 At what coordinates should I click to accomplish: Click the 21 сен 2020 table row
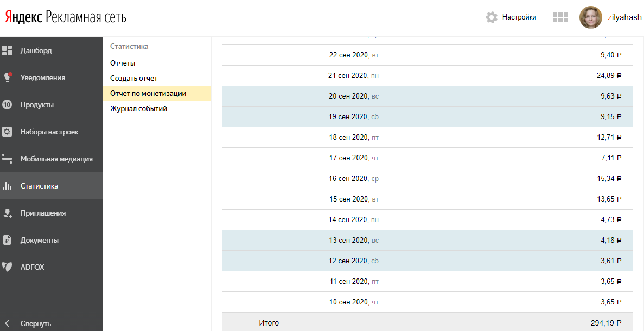[x=427, y=75]
